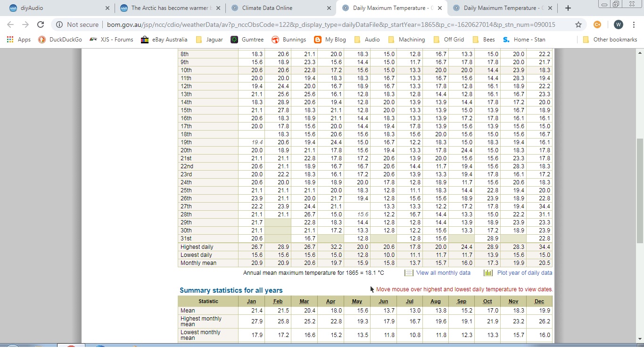
Task: Close the active Daily Maximum Temperature tab
Action: coord(439,8)
